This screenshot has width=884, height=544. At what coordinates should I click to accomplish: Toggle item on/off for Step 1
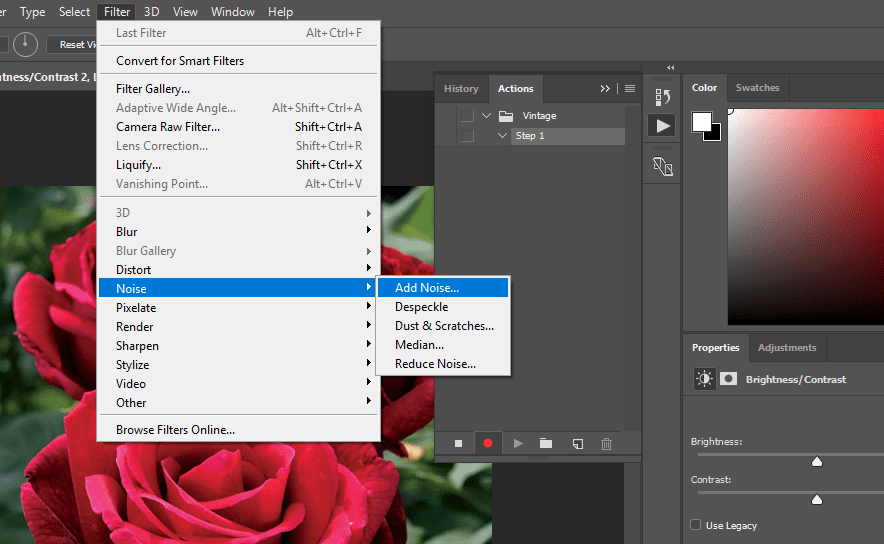467,136
